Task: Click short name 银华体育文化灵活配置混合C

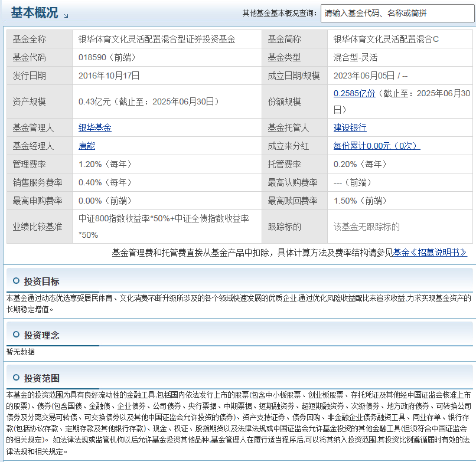Action: [x=386, y=39]
